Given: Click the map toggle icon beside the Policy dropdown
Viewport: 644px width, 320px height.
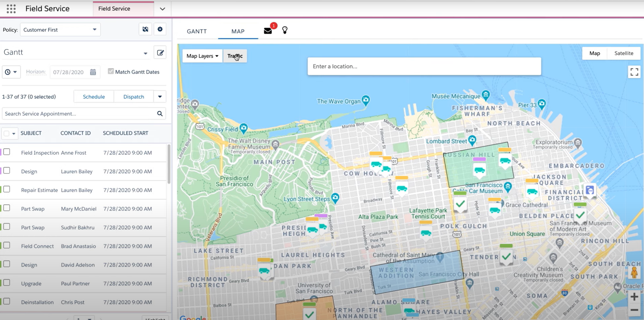Looking at the screenshot, I should coord(145,29).
